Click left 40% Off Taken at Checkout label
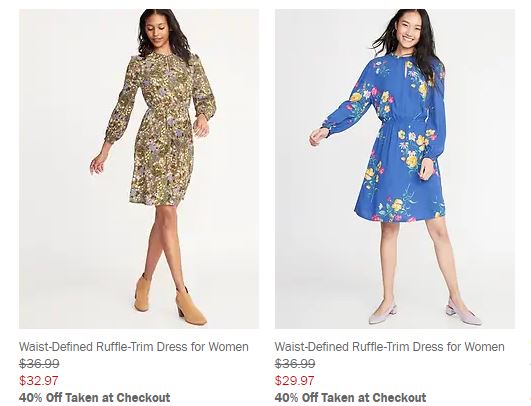The image size is (531, 406). (94, 398)
